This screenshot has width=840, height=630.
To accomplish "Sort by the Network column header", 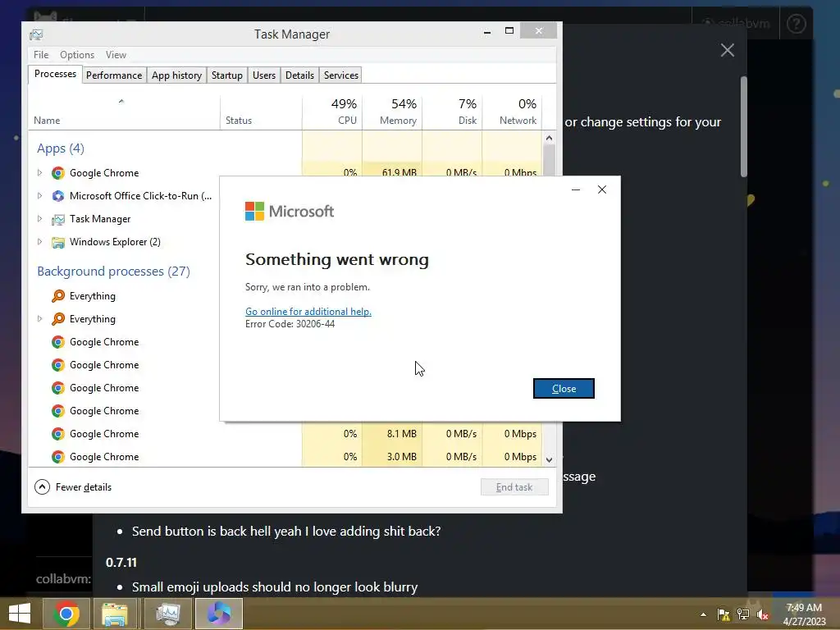I will click(512, 112).
